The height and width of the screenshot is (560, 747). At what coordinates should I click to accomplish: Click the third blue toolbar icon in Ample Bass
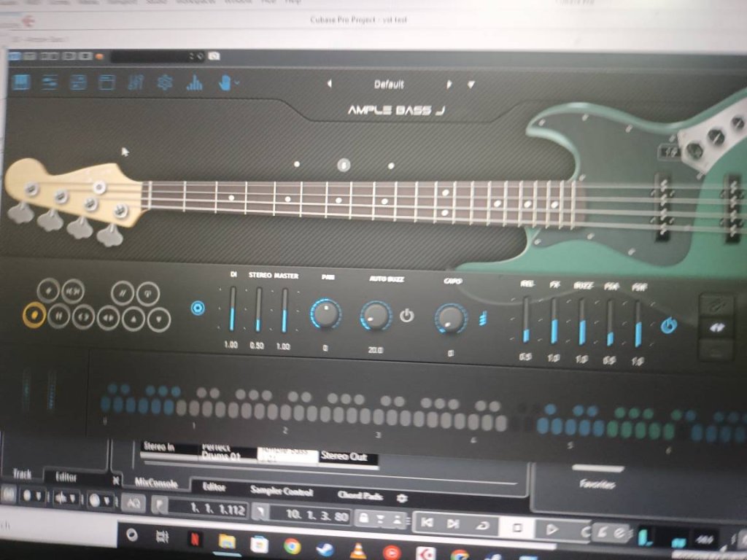click(78, 82)
